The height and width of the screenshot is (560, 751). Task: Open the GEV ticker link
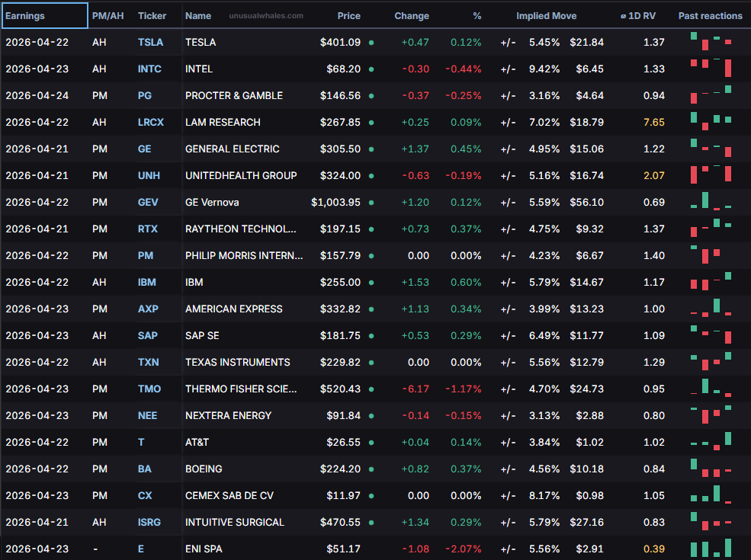click(148, 203)
